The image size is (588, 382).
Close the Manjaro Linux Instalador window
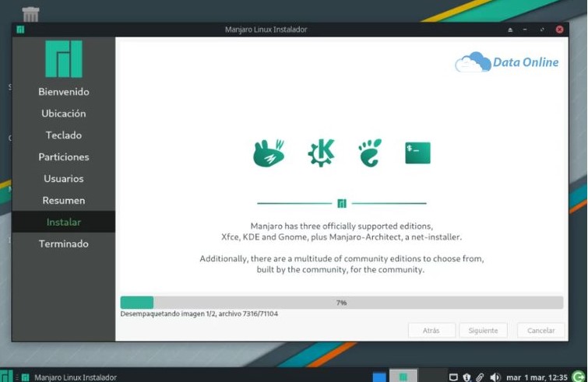pos(559,30)
